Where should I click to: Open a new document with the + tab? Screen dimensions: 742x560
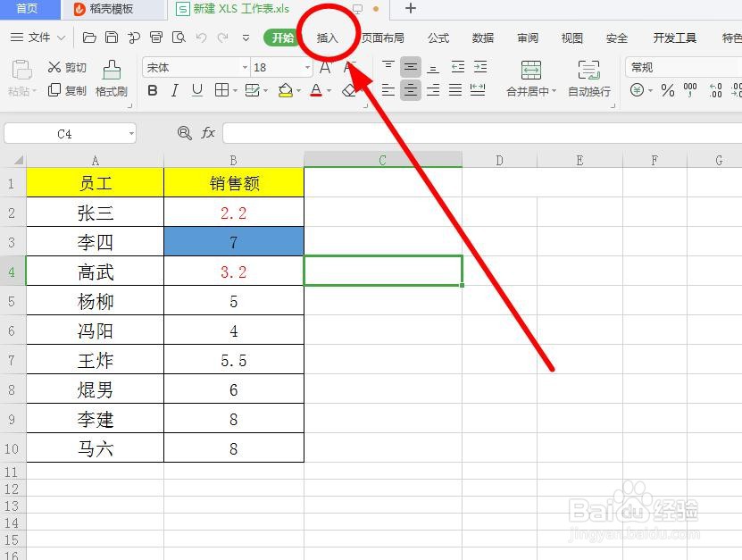(x=409, y=9)
